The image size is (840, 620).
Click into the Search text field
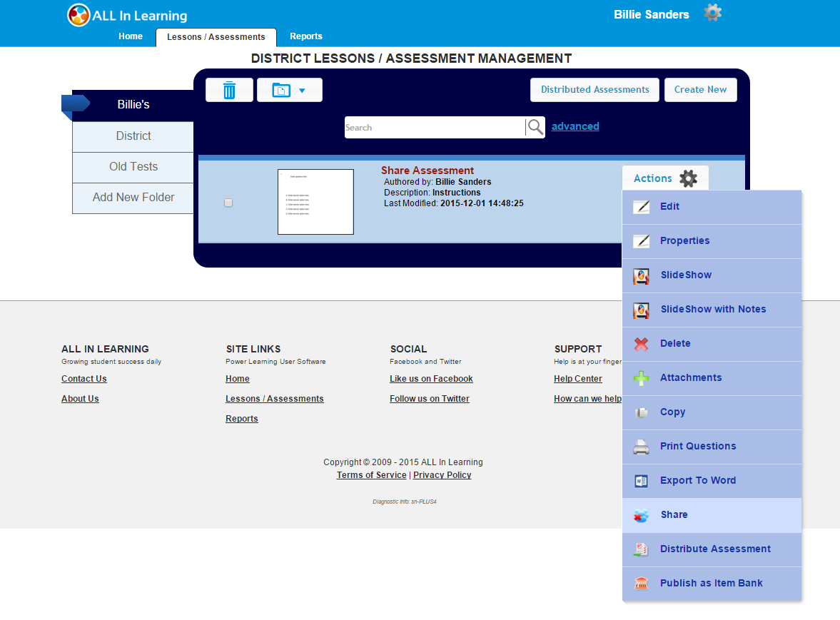434,128
